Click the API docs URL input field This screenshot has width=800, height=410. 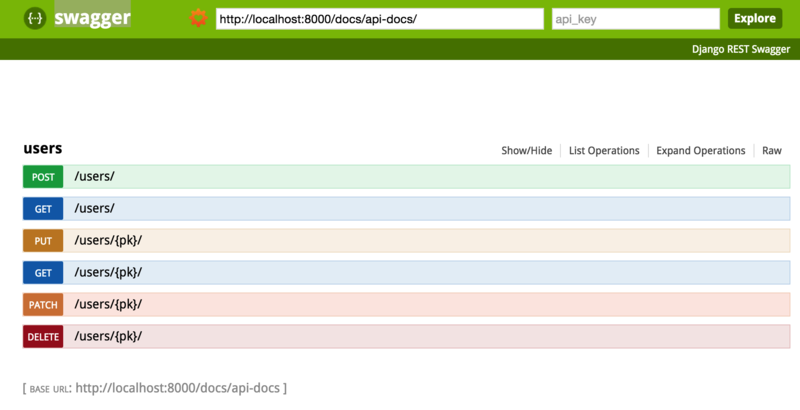coord(380,19)
